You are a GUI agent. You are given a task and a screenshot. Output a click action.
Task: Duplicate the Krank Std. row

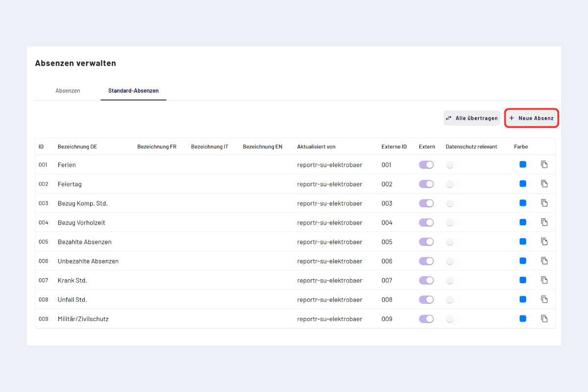coord(544,280)
